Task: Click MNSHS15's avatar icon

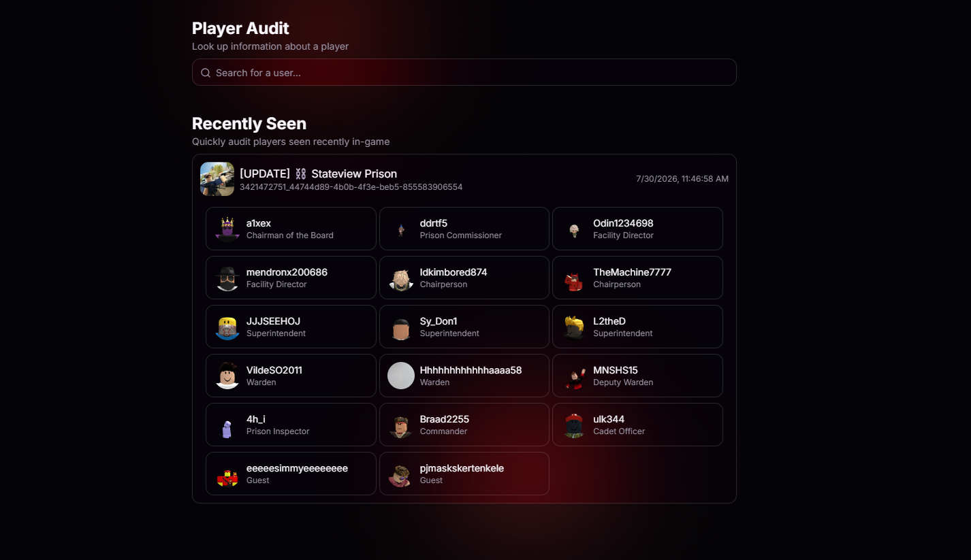Action: click(x=574, y=376)
